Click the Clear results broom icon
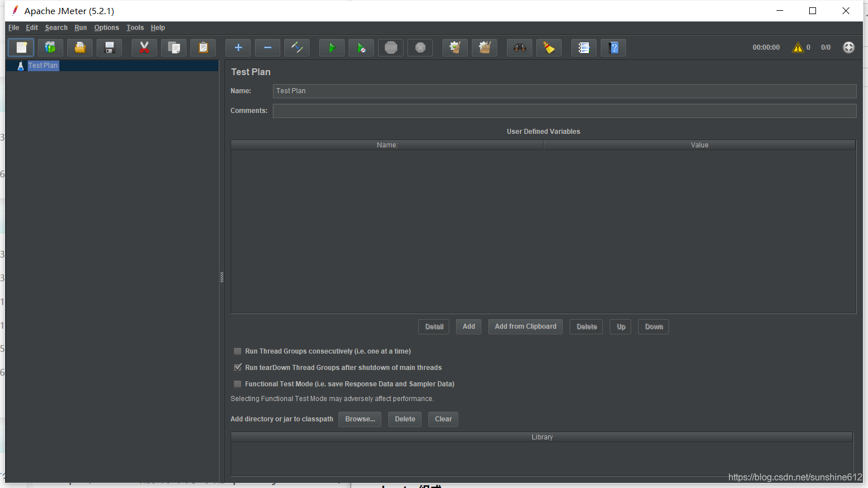The image size is (868, 488). pos(455,47)
